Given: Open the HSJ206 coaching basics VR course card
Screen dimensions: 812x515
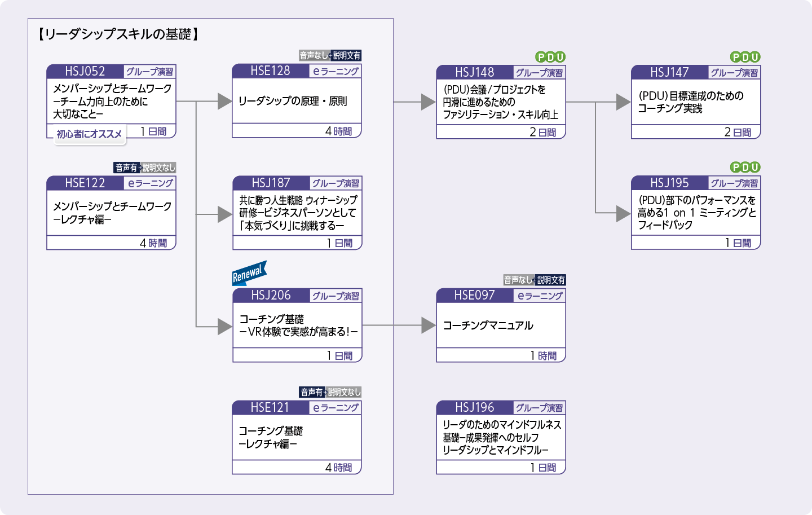Looking at the screenshot, I should [x=297, y=325].
